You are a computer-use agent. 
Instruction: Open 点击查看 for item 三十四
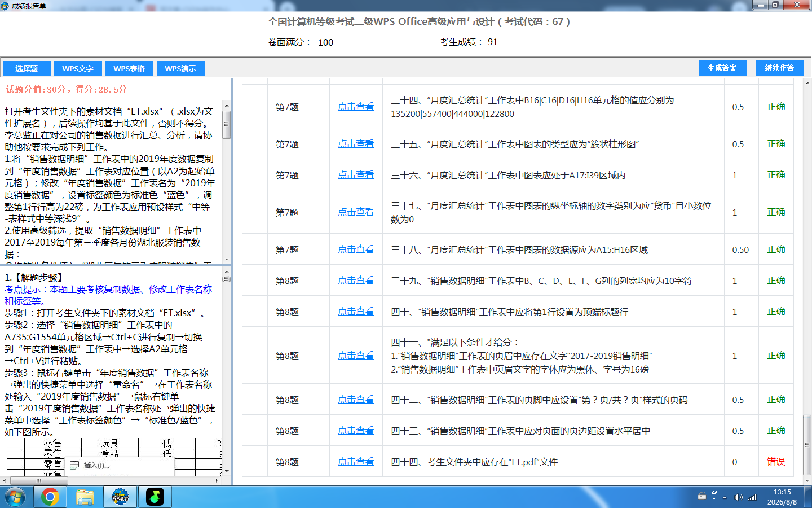(x=356, y=107)
